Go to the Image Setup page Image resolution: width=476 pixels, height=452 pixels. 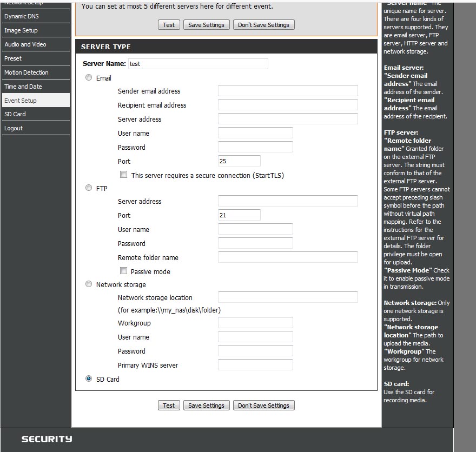[21, 30]
